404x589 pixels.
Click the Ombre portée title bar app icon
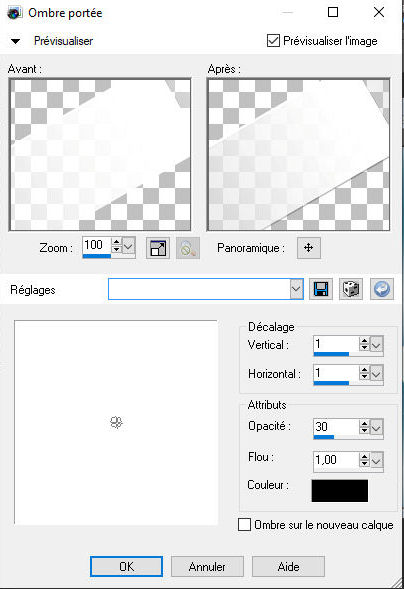15,13
